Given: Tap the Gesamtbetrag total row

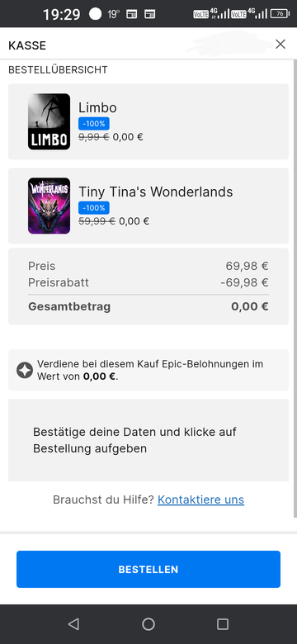Looking at the screenshot, I should (x=148, y=307).
